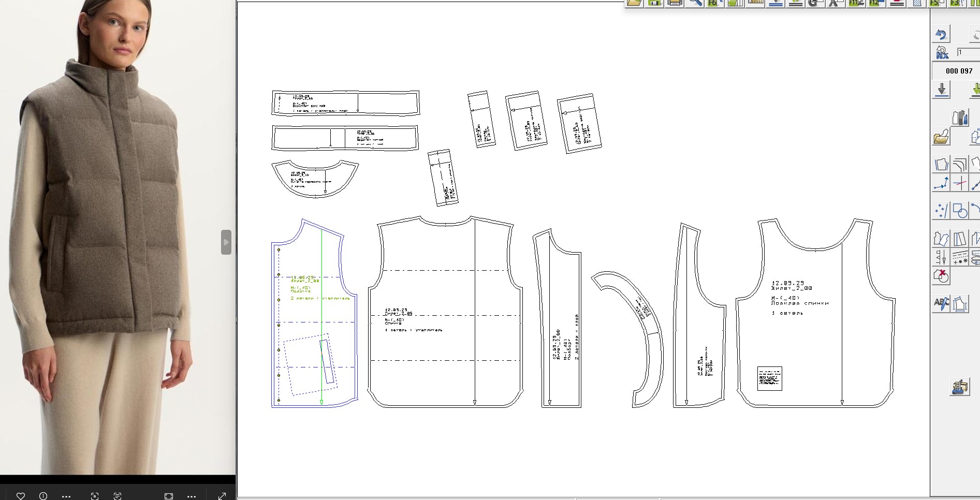Select the back lining piece labeled Подклад спинки
980x500 pixels.
816,314
